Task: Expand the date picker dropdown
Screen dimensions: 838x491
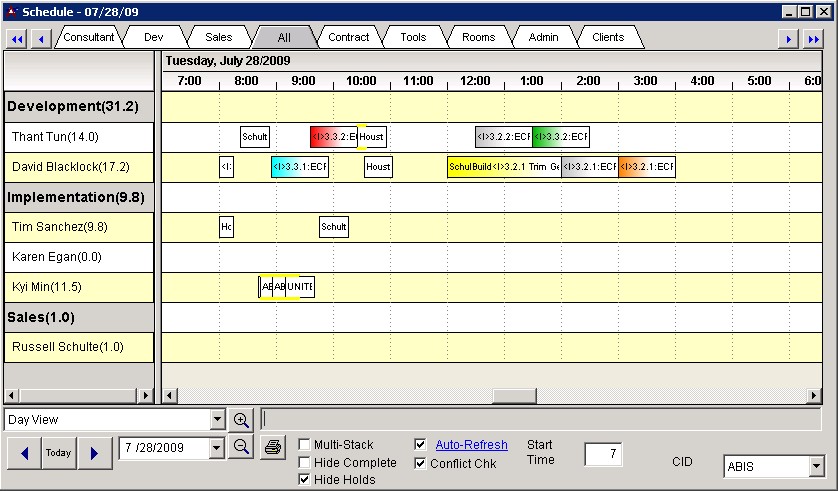Action: coord(217,448)
